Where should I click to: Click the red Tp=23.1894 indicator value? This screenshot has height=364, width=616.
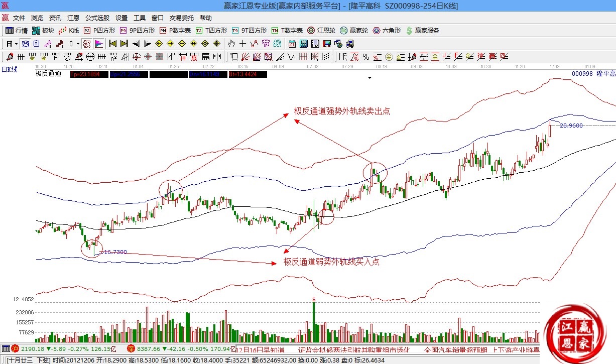tap(85, 74)
